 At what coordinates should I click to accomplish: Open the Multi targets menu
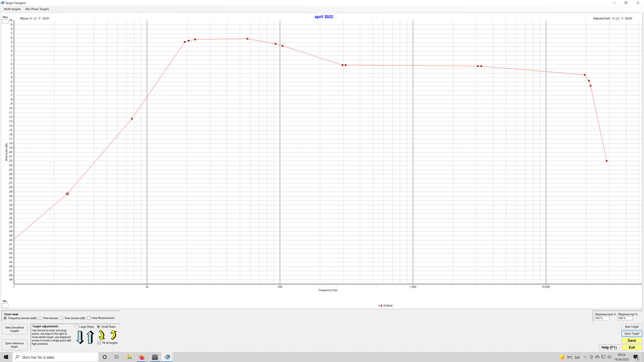coord(12,9)
